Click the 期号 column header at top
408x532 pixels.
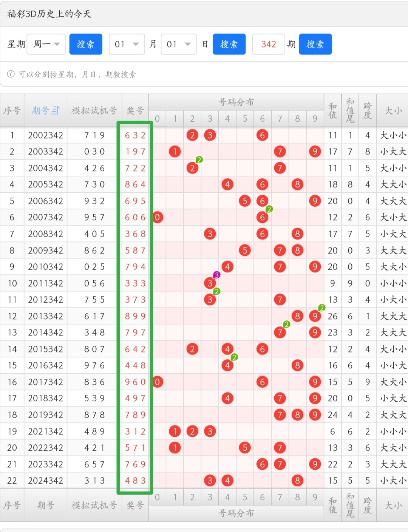(x=40, y=110)
